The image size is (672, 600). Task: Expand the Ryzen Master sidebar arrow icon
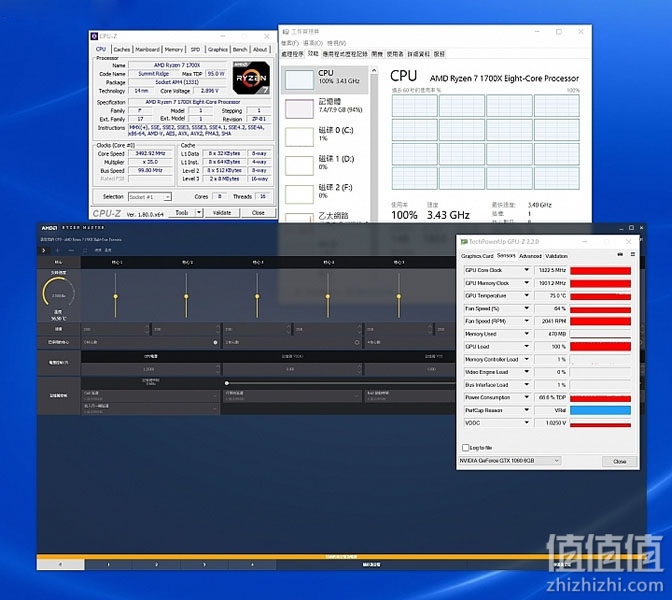43,250
